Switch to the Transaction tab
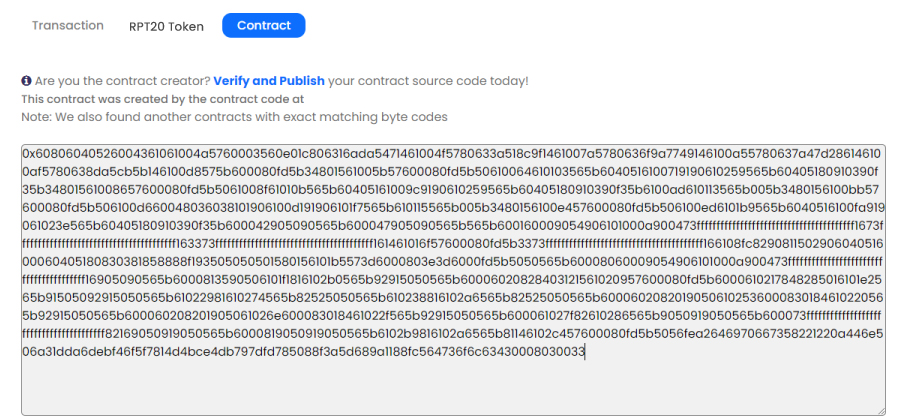Screen dimensions: 904x420 67,25
